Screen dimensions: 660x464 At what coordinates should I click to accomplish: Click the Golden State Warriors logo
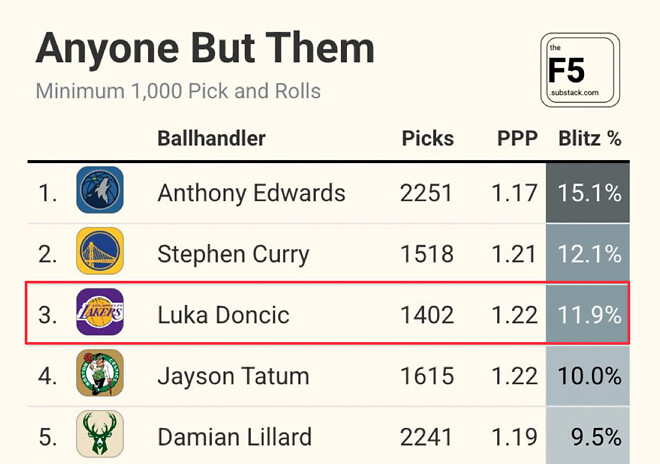pyautogui.click(x=100, y=251)
